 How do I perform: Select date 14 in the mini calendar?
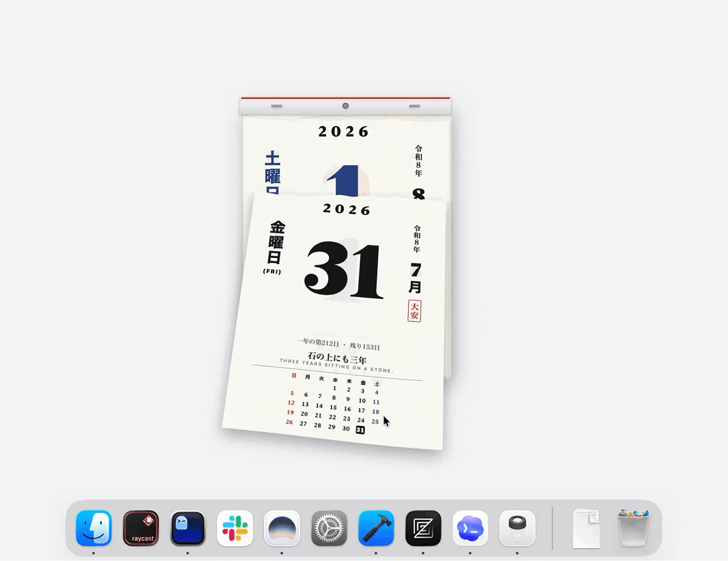(319, 405)
